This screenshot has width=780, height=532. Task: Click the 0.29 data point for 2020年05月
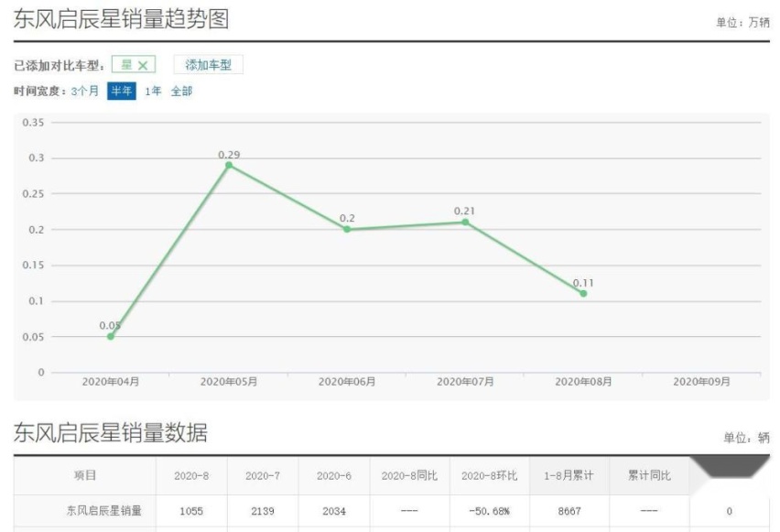point(229,165)
